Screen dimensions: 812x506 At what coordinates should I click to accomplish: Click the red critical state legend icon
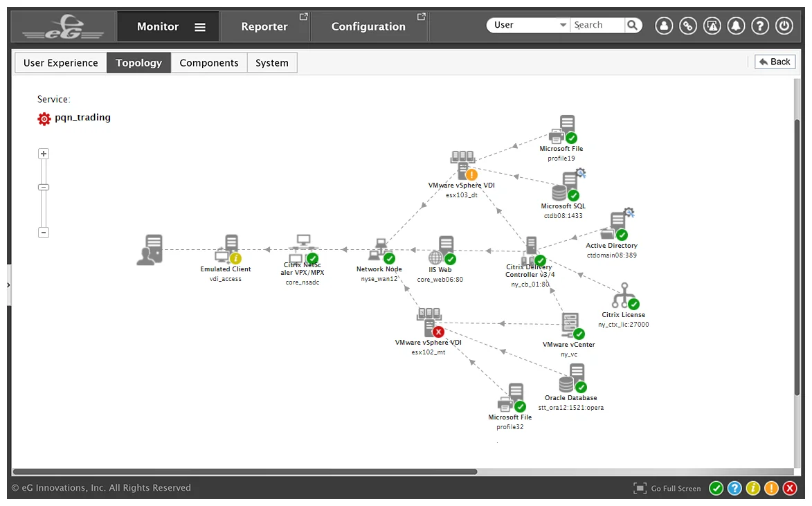[x=790, y=489]
